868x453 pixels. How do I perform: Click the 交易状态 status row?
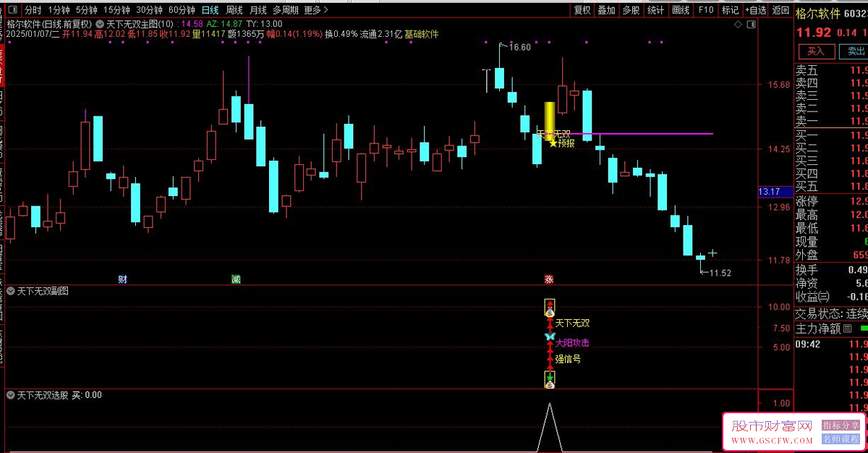(831, 314)
